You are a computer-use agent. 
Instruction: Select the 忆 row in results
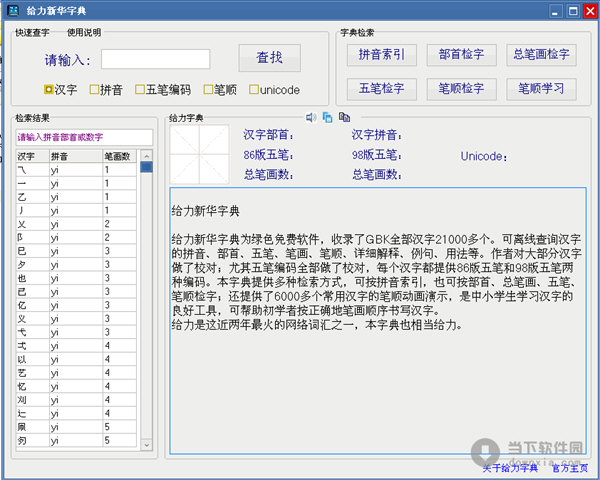[76, 386]
